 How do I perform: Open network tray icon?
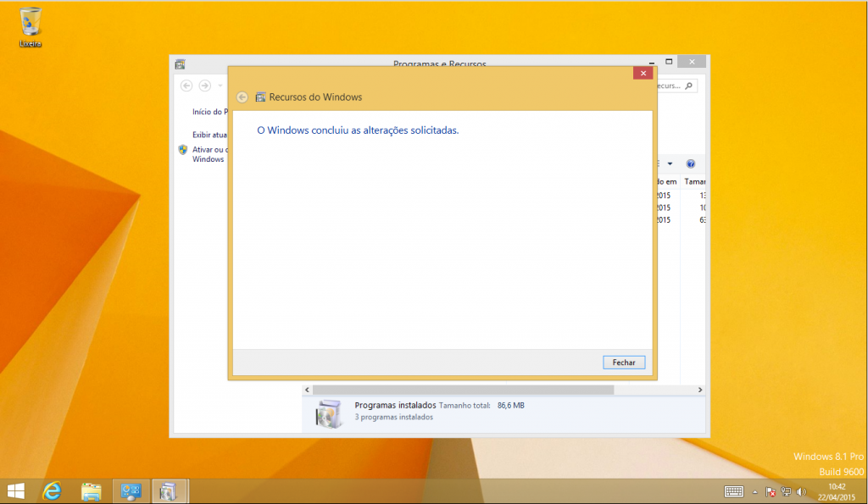[x=786, y=492]
